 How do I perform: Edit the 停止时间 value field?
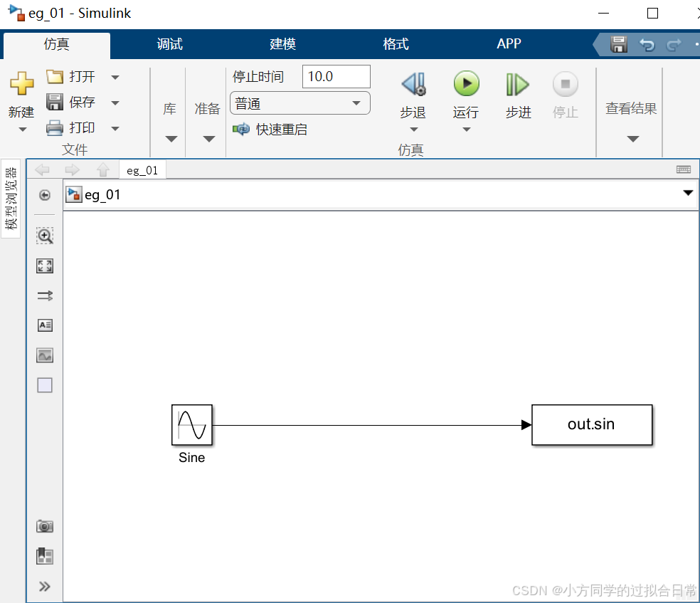(336, 76)
